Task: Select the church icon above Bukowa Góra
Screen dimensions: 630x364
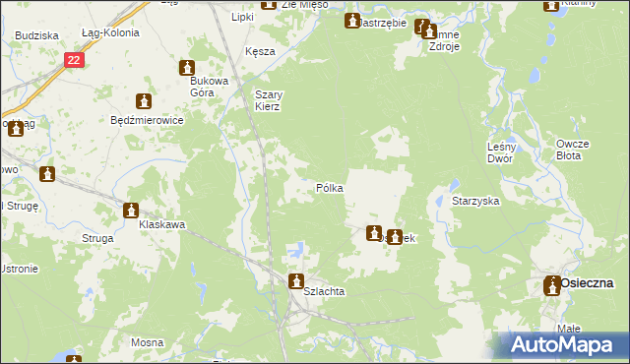Action: tap(187, 68)
